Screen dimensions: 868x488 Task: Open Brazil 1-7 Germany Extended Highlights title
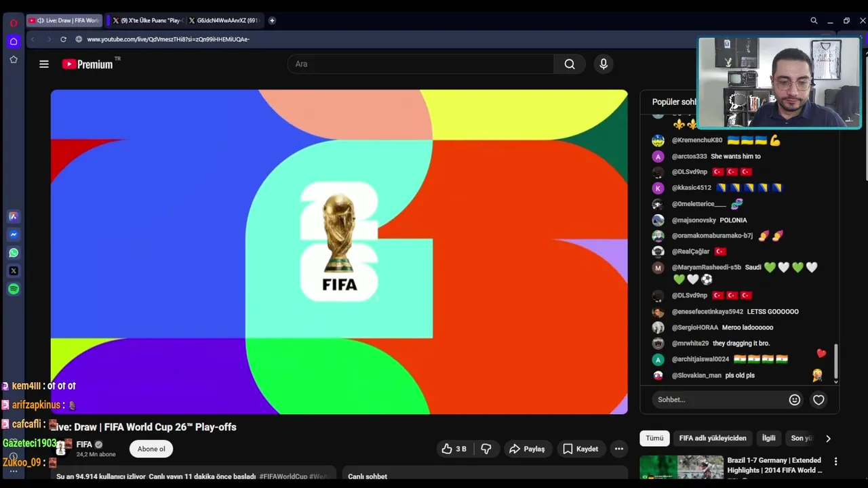(775, 465)
